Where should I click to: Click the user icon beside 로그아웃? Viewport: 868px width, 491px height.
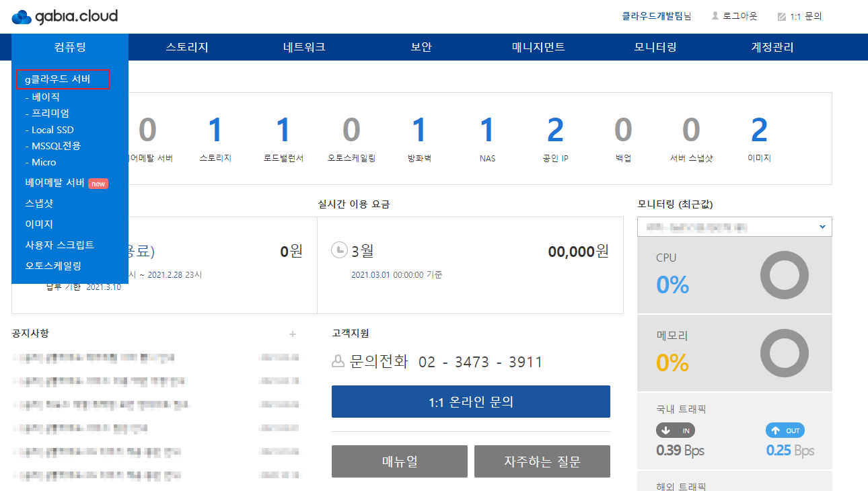point(715,16)
